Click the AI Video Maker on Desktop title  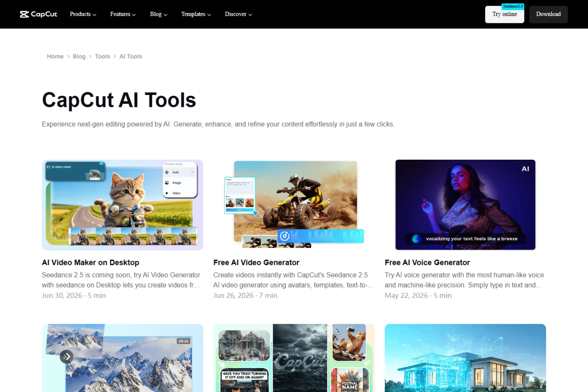pyautogui.click(x=90, y=263)
